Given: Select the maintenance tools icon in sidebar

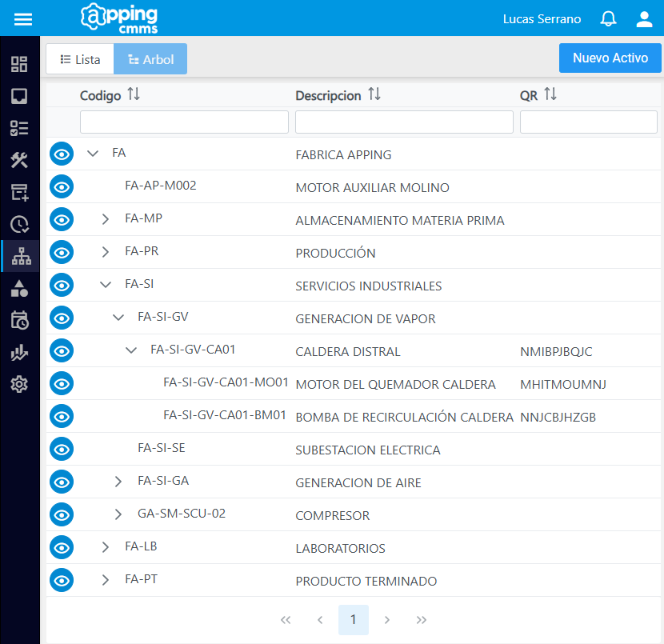Looking at the screenshot, I should (x=19, y=160).
